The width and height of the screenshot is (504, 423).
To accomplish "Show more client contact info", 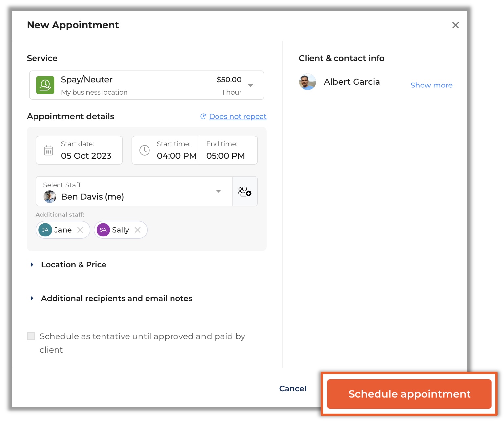I will click(431, 85).
